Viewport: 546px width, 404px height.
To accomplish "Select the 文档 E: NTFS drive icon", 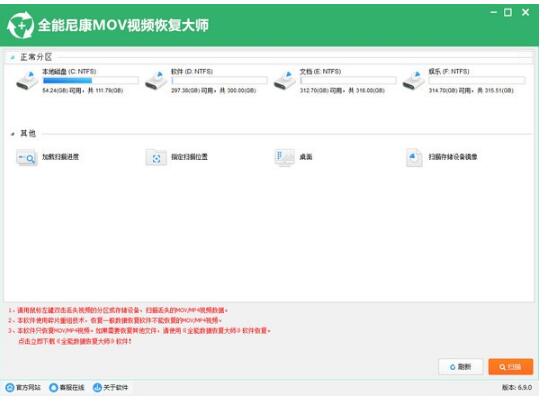I will coord(285,80).
